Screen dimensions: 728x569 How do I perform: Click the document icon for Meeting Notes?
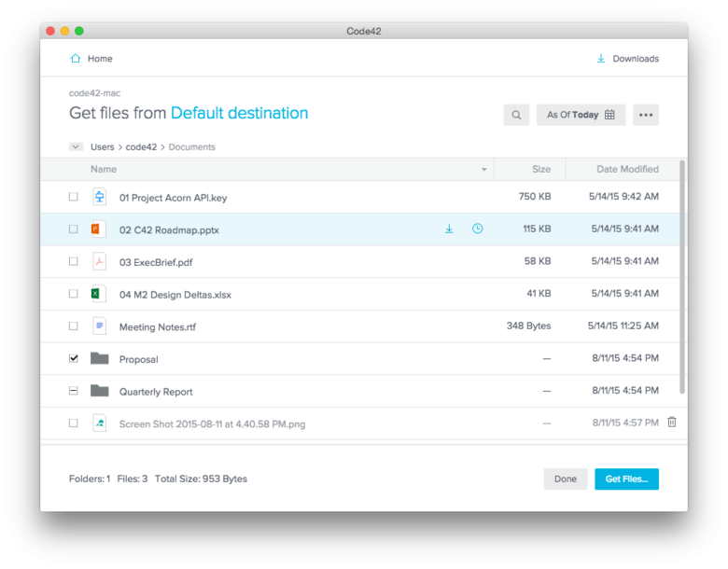coord(99,326)
